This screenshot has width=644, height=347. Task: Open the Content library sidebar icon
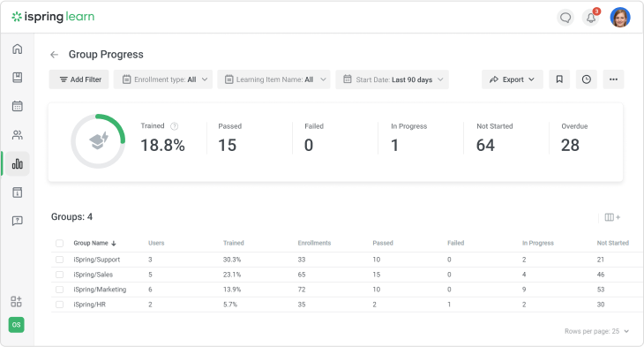point(18,78)
